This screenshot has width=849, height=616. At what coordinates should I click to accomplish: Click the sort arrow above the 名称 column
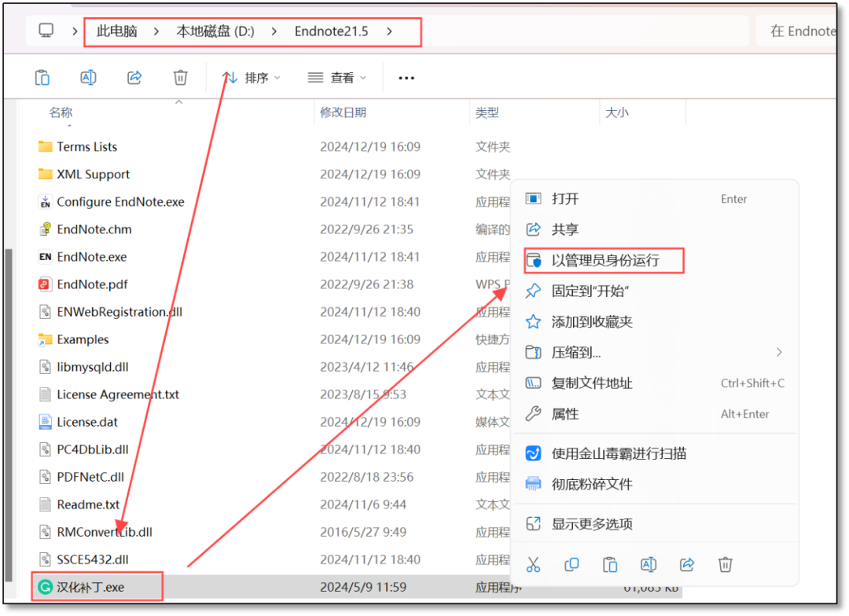178,102
